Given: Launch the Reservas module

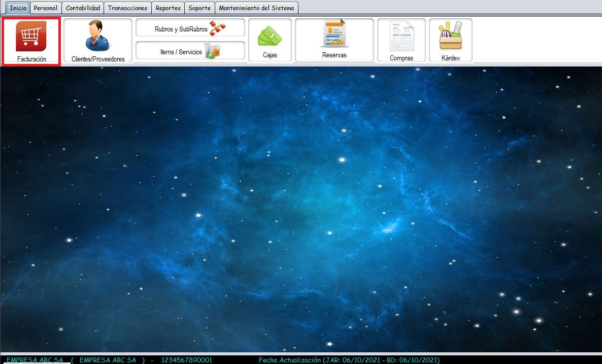Looking at the screenshot, I should pyautogui.click(x=334, y=41).
